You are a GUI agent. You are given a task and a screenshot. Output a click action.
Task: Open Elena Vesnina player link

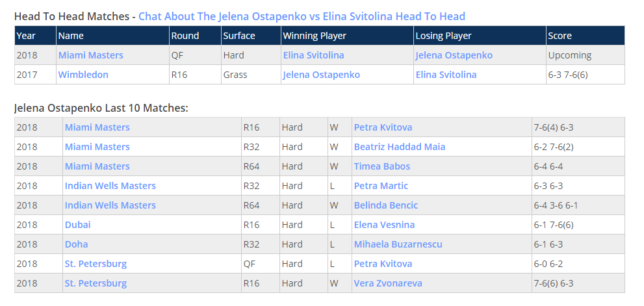[x=385, y=225]
